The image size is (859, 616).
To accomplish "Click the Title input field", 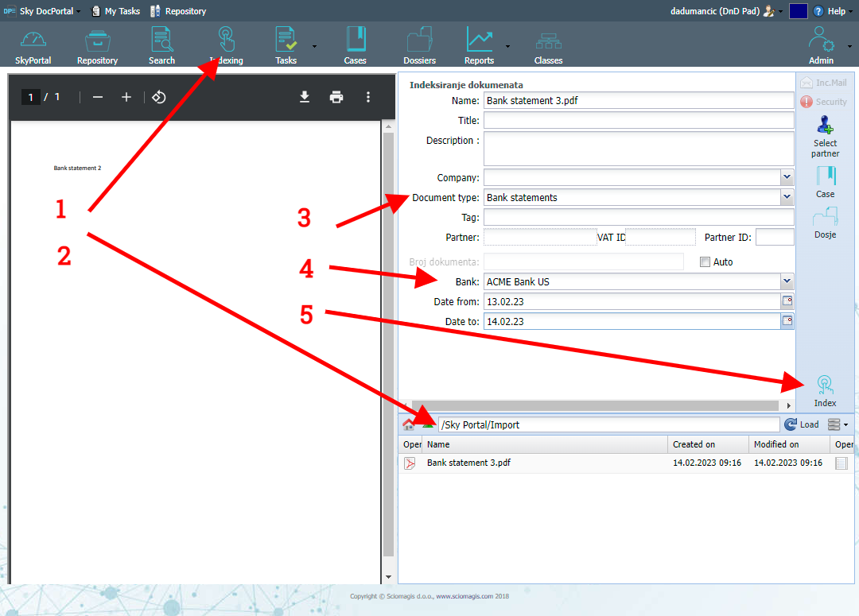I will click(639, 121).
